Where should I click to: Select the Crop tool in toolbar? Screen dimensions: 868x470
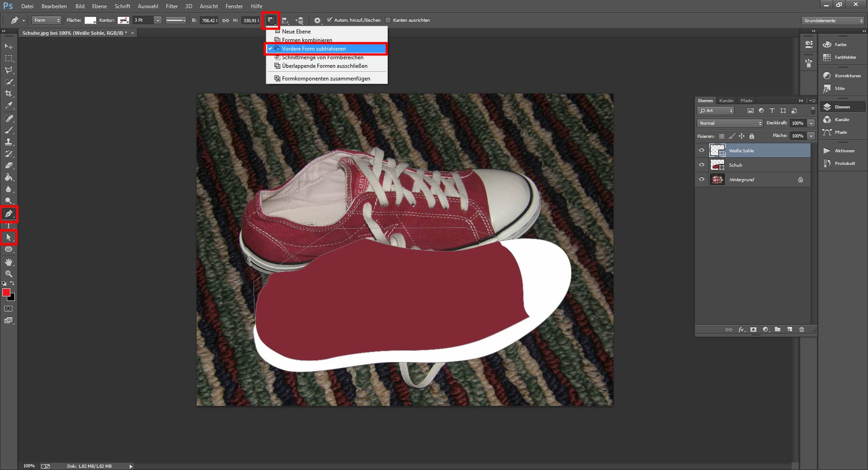click(x=9, y=94)
